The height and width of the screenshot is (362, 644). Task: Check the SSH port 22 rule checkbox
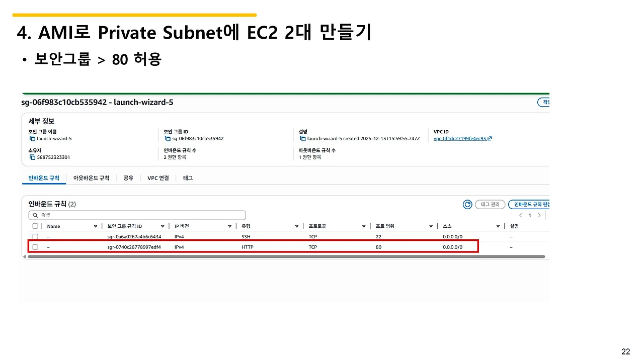[x=35, y=236]
